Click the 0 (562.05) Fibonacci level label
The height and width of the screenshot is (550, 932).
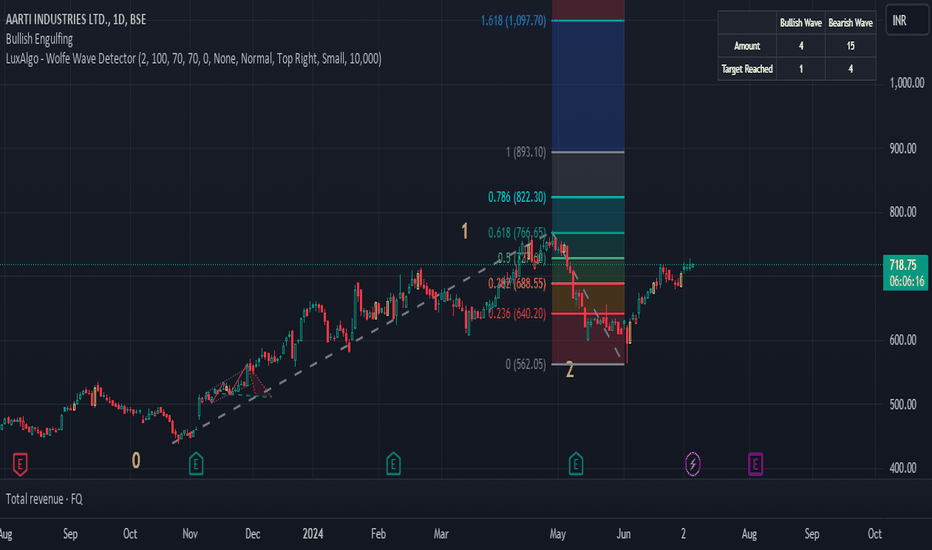(526, 364)
